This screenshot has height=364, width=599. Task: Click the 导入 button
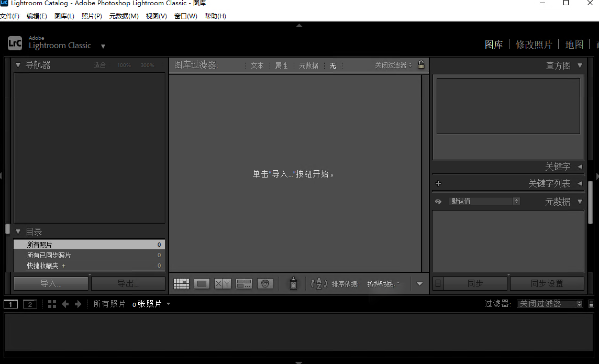[51, 283]
